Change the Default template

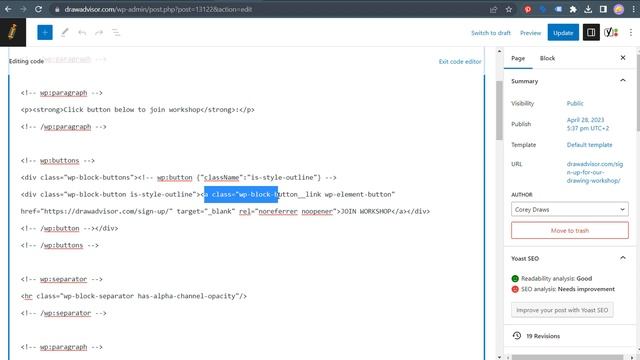click(589, 144)
